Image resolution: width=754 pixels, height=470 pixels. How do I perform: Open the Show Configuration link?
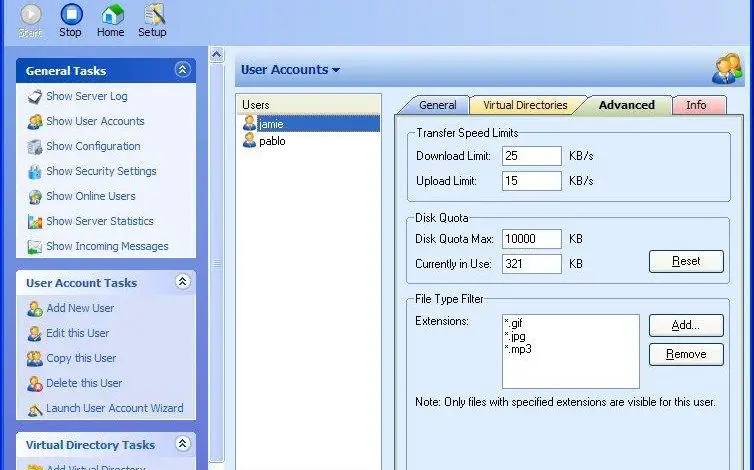(x=93, y=146)
